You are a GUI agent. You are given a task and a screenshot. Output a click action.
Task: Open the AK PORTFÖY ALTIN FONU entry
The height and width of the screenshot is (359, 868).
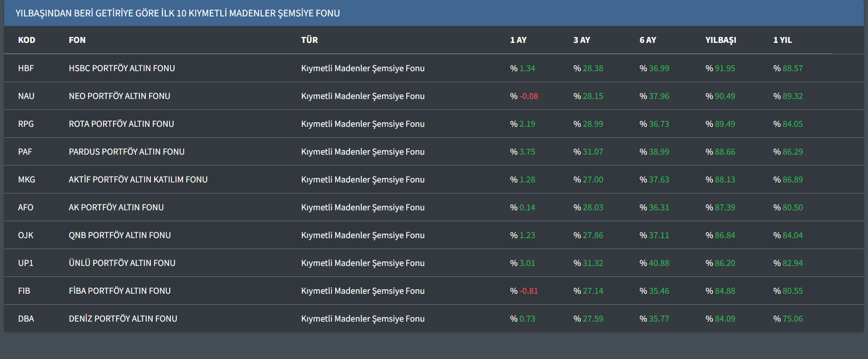(x=116, y=208)
